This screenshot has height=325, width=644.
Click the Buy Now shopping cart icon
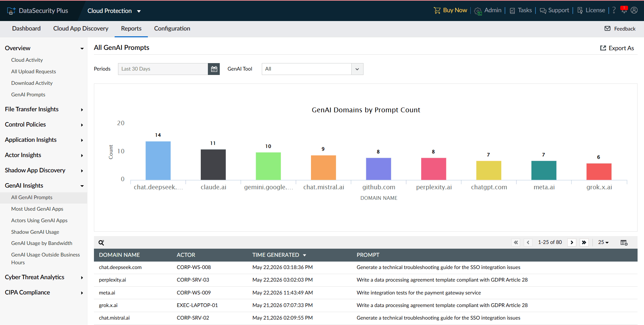(437, 11)
